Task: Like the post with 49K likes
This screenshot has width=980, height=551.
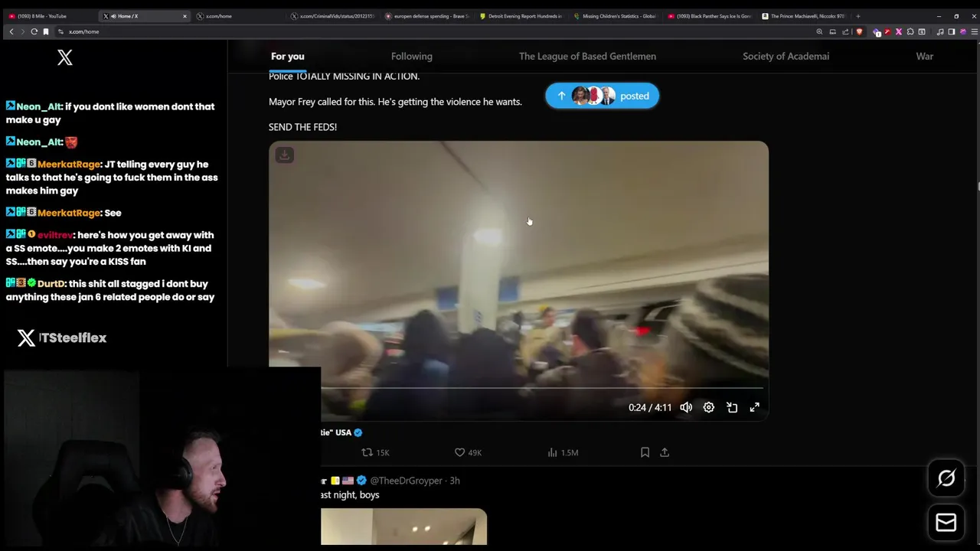Action: click(468, 452)
